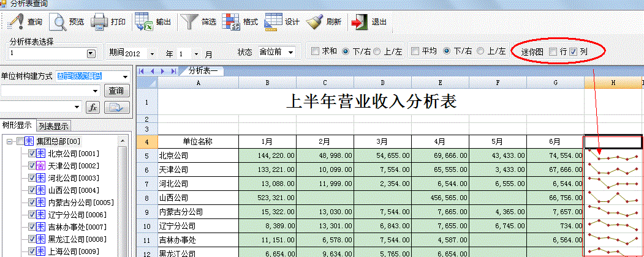Check the 集团总部[00] checkbox

[20, 141]
